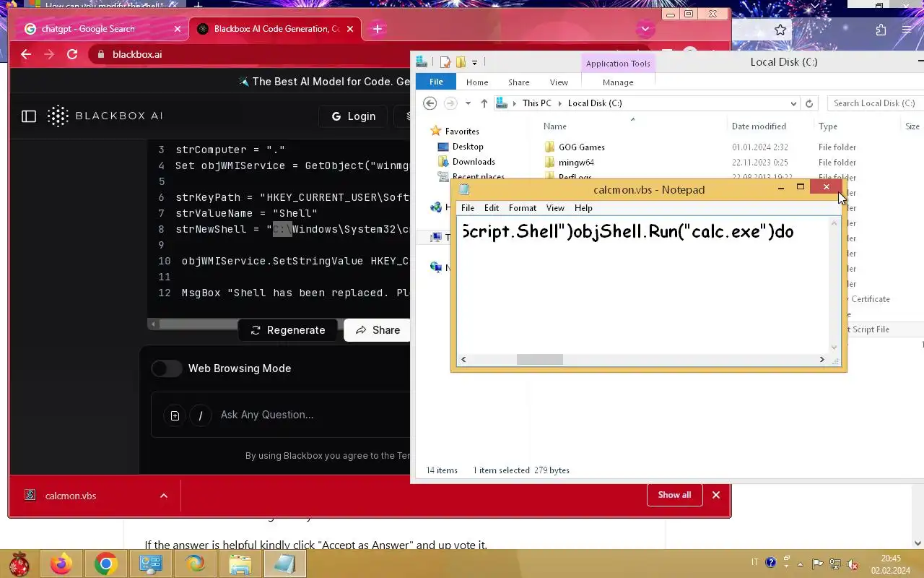The height and width of the screenshot is (578, 924).
Task: Click the Notepad scroll left arrow
Action: [x=463, y=359]
